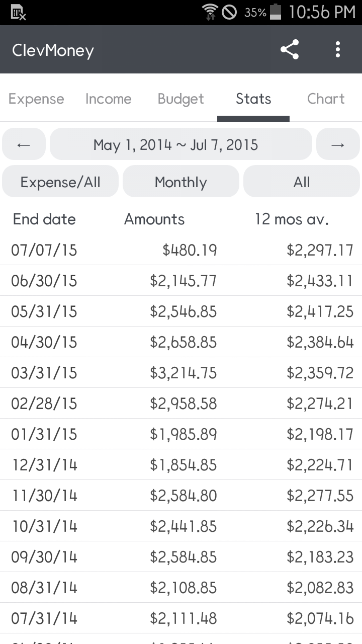362x644 pixels.
Task: Advance to next period with right arrow
Action: [x=338, y=144]
